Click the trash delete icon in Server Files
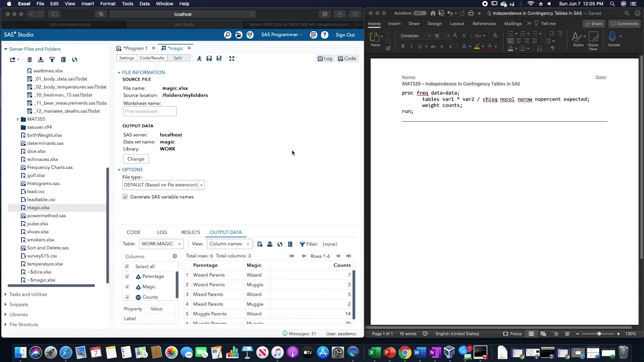 pyautogui.click(x=30, y=59)
